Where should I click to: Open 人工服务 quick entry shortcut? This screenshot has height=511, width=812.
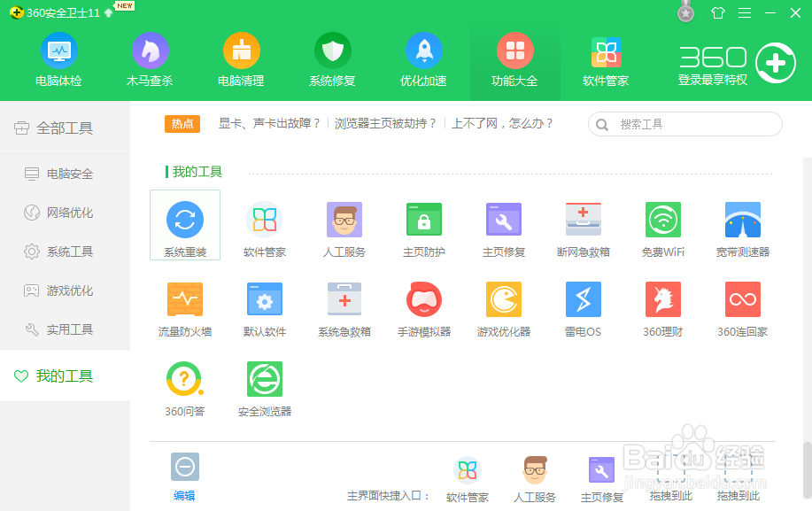(x=535, y=479)
